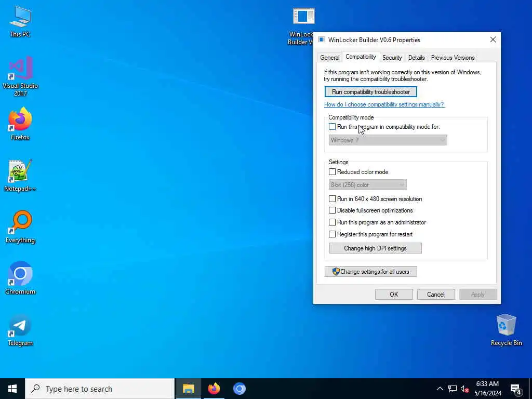Open the muted volume tray icon
This screenshot has height=399, width=532.
coord(464,389)
